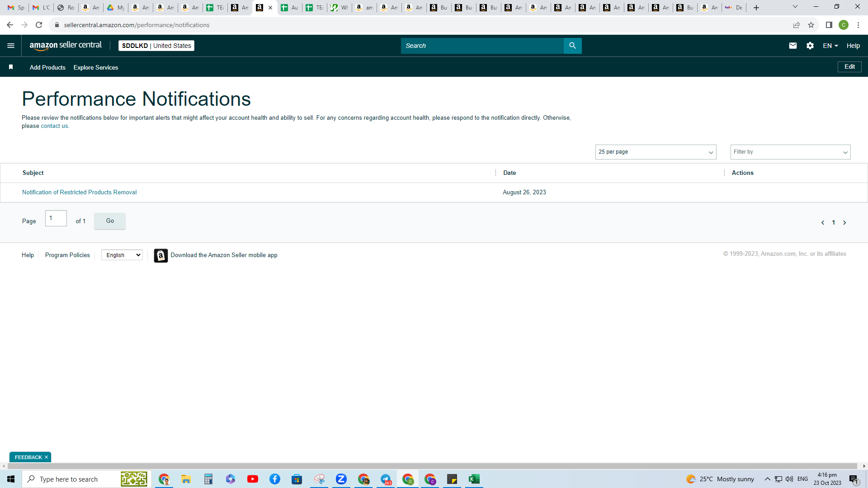
Task: Open Chrome three-dot menu
Action: [858, 25]
